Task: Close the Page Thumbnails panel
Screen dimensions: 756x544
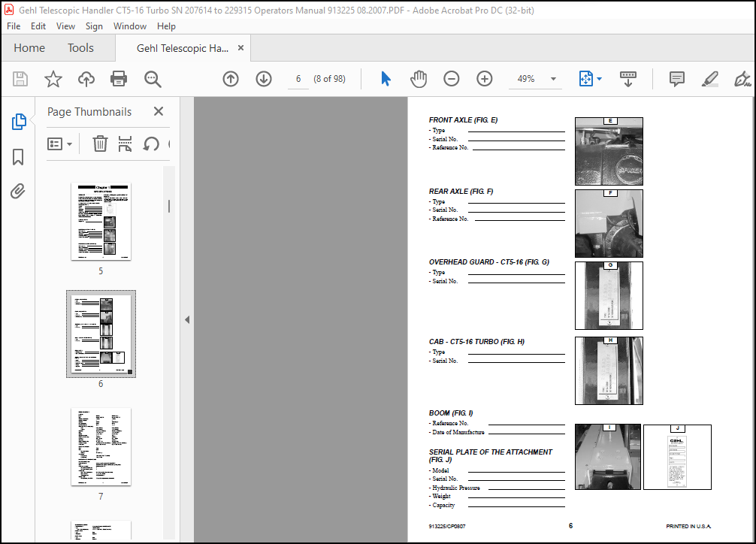Action: point(158,111)
